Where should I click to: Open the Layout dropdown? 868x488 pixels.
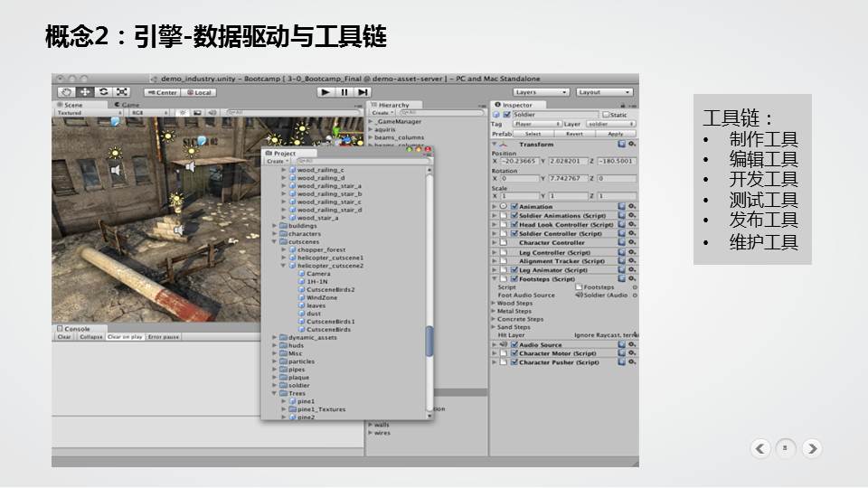[x=604, y=92]
